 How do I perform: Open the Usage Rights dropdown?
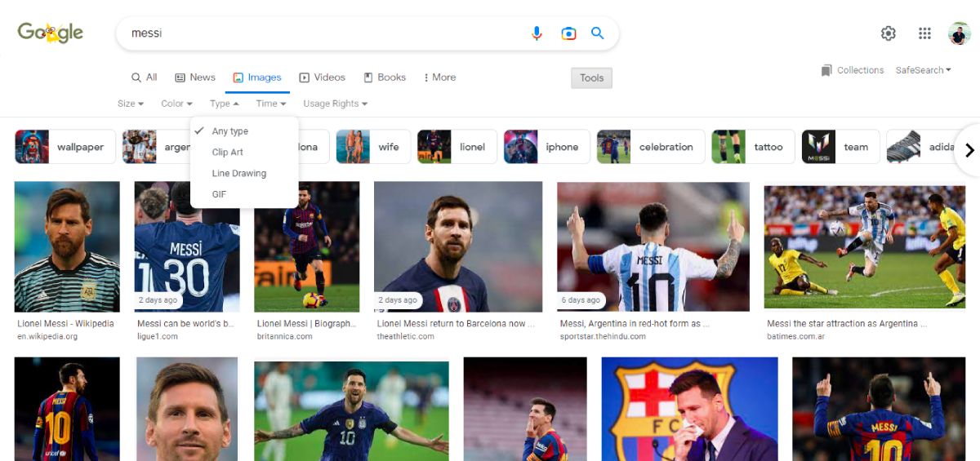(x=336, y=104)
